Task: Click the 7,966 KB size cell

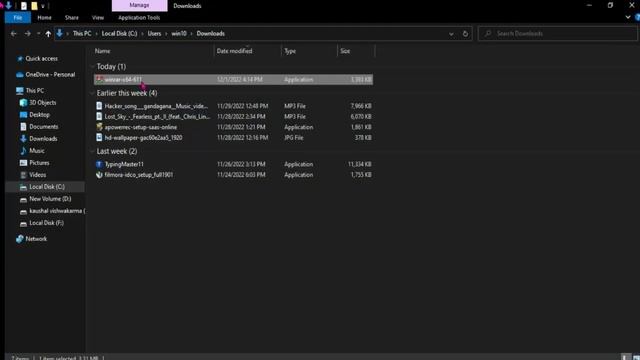Action: (x=361, y=106)
